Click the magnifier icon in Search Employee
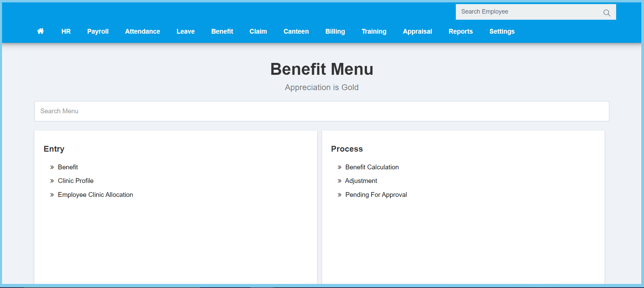The width and height of the screenshot is (644, 288). (607, 13)
